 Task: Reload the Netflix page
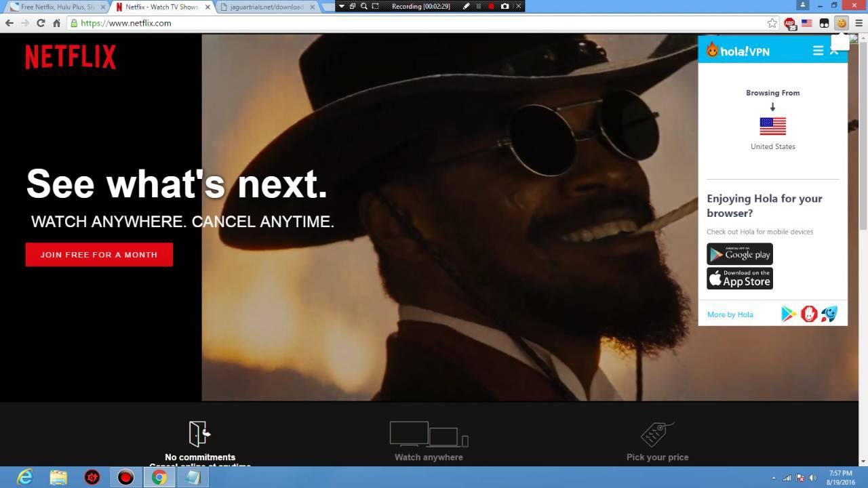(x=41, y=23)
